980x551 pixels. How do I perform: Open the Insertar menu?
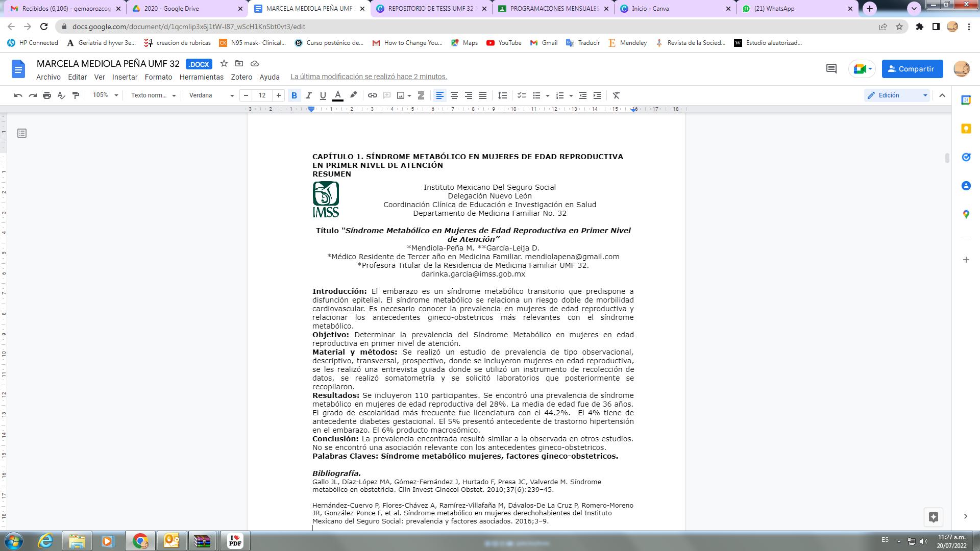(x=125, y=77)
